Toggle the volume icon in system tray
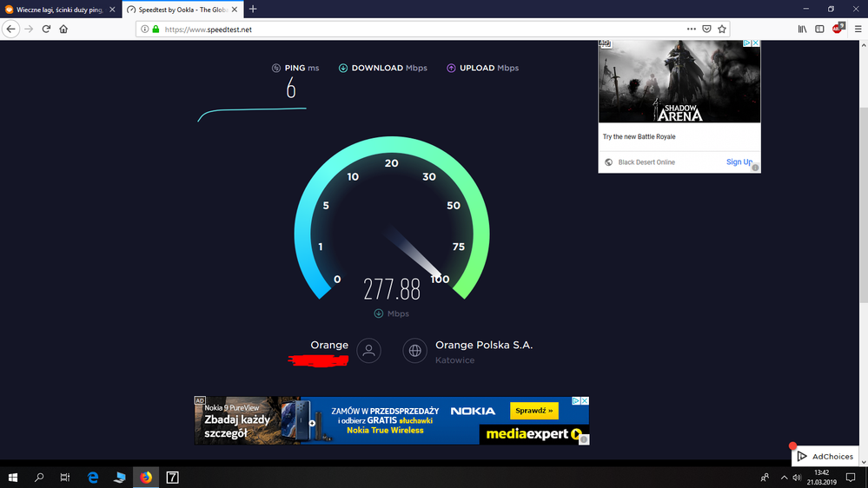 click(797, 478)
